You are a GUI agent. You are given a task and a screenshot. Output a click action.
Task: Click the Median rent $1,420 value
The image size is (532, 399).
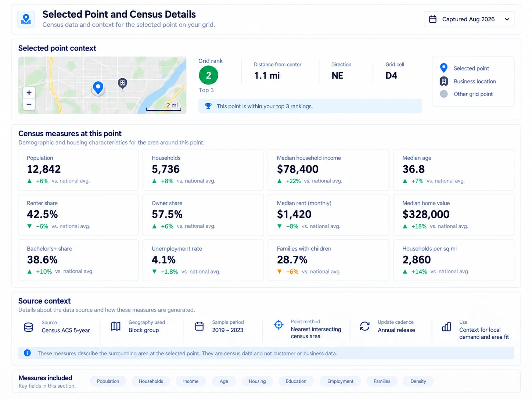tap(294, 214)
